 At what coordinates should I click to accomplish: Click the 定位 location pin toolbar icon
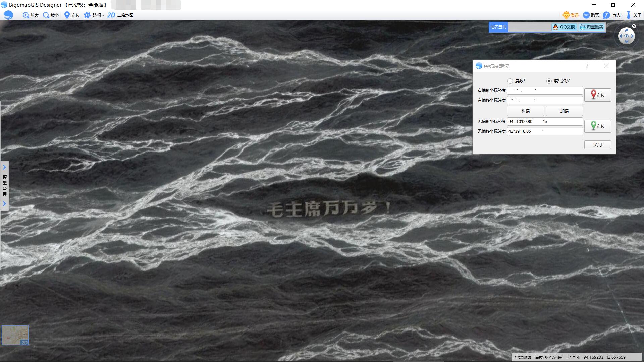click(x=67, y=15)
